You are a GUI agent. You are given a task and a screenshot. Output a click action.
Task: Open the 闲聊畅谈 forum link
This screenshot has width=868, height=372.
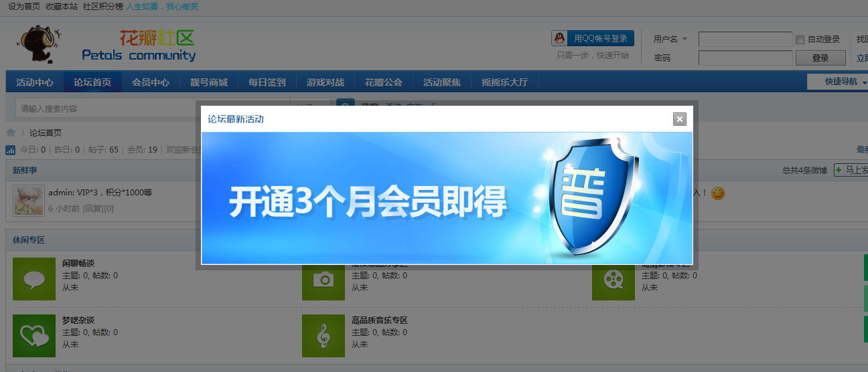[78, 264]
